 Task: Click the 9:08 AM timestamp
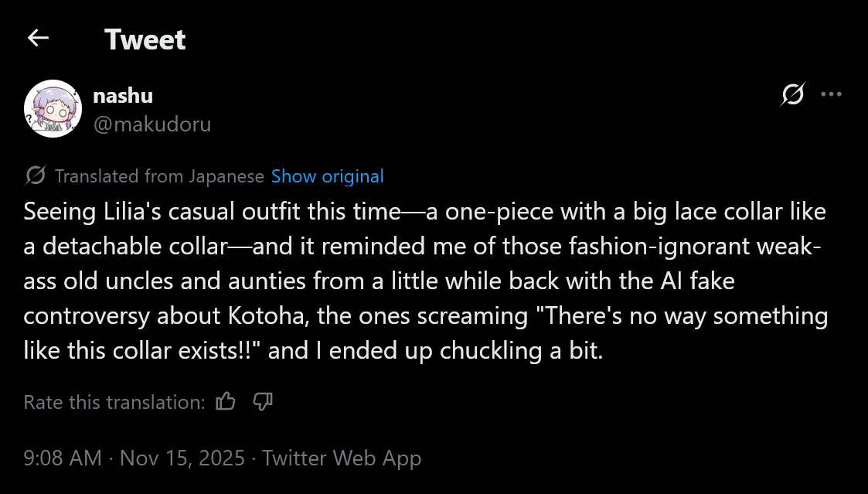(63, 458)
